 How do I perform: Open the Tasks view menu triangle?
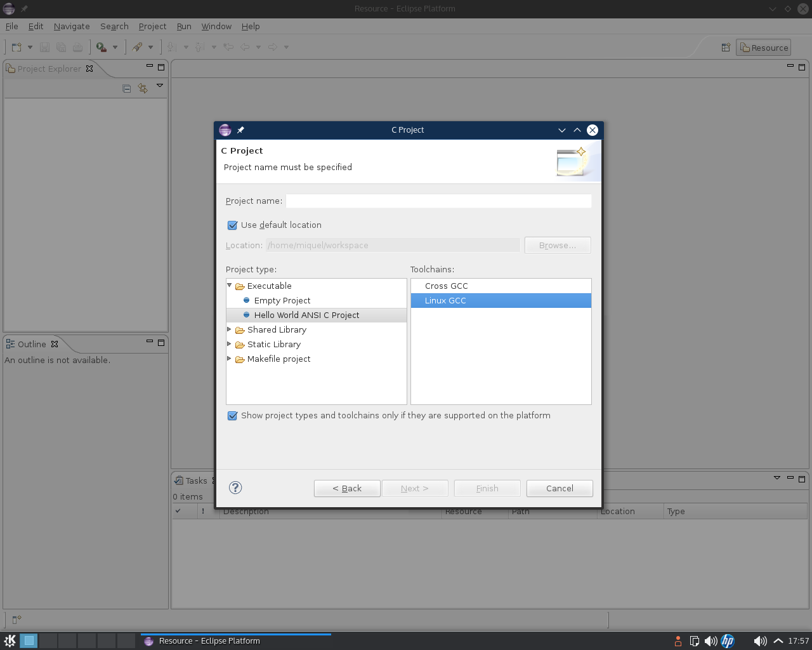pyautogui.click(x=777, y=478)
